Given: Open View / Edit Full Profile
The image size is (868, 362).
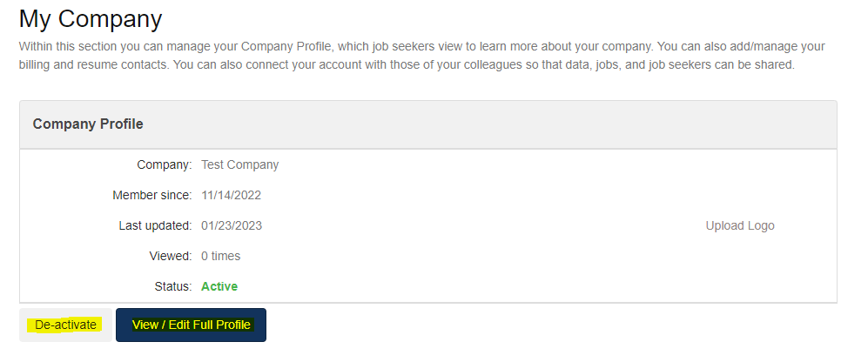Looking at the screenshot, I should point(191,325).
